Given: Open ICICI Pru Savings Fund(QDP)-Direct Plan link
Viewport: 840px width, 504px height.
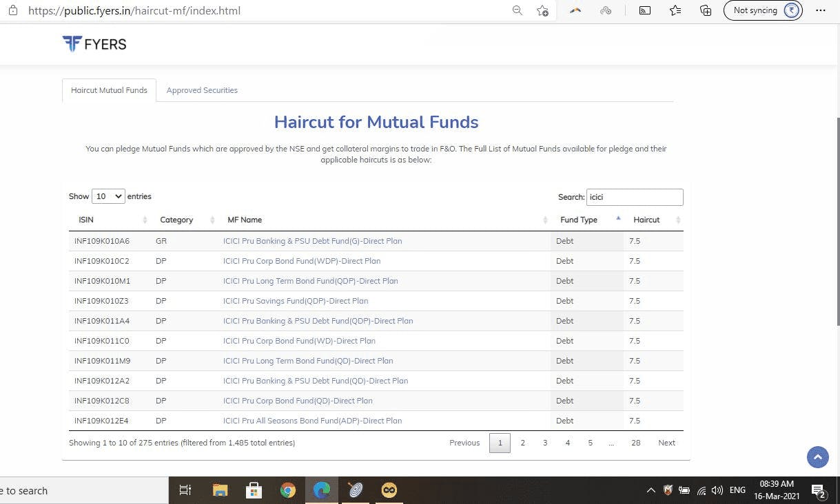Looking at the screenshot, I should tap(296, 301).
